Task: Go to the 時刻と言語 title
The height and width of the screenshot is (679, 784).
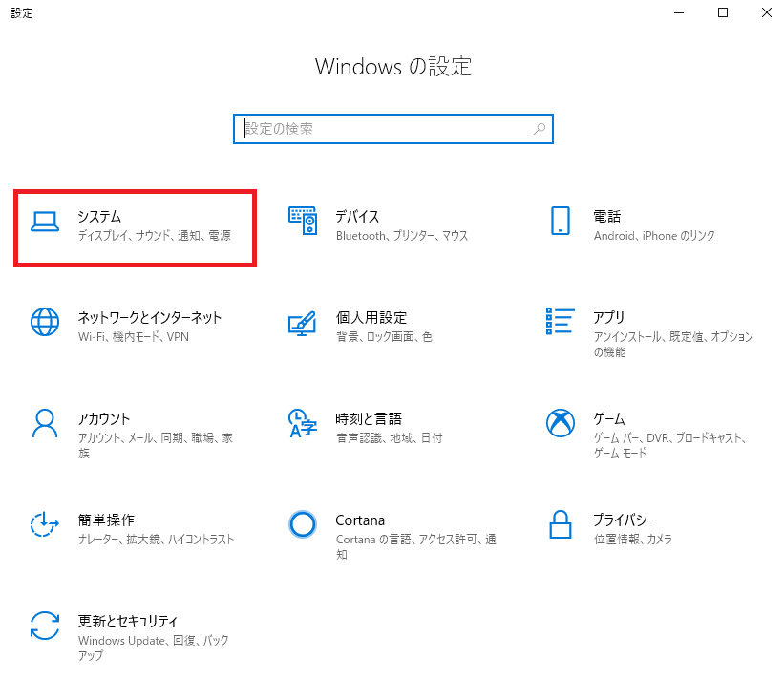Action: 369,419
